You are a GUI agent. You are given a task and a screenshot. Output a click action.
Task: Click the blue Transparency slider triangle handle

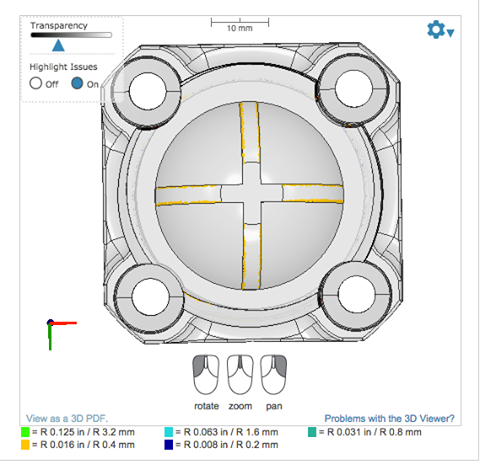58,45
